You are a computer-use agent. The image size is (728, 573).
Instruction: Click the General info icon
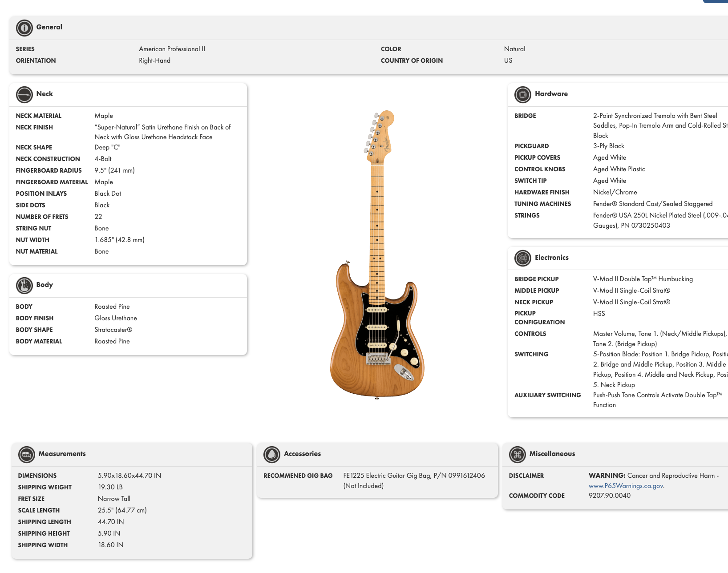coord(24,28)
